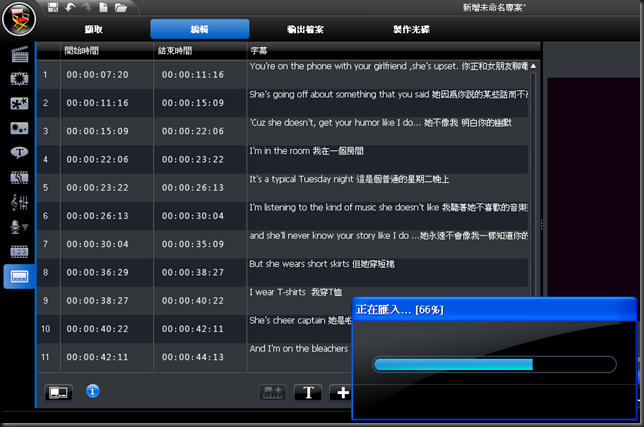Select subtitle row number 1
Screen dimensions: 644x427
tap(45, 75)
